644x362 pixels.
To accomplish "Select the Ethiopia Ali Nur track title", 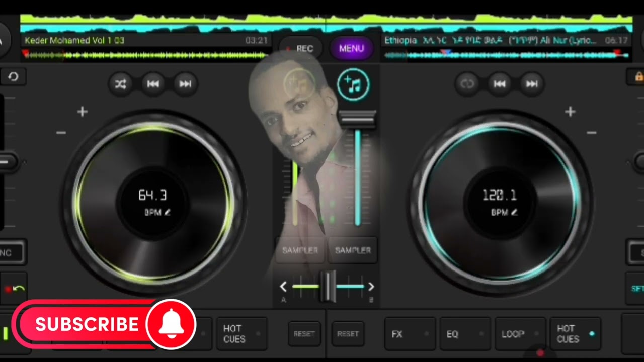I will click(490, 40).
